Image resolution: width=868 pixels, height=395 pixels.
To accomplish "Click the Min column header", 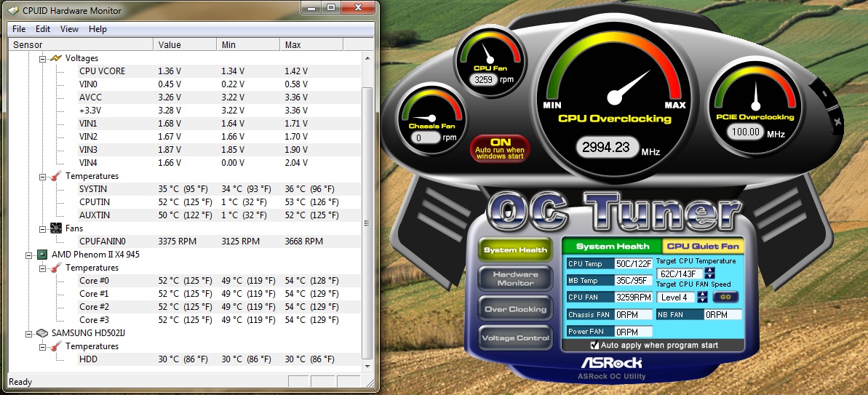I will [x=249, y=45].
